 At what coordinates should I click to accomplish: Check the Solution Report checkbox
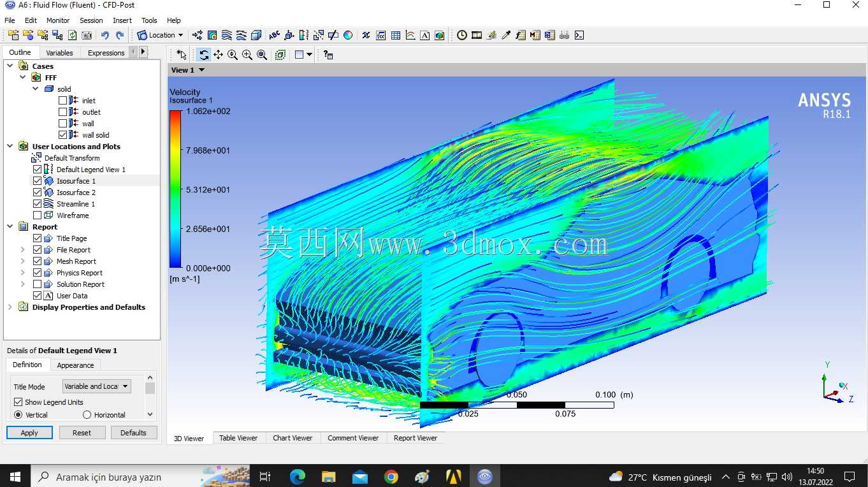tap(37, 284)
